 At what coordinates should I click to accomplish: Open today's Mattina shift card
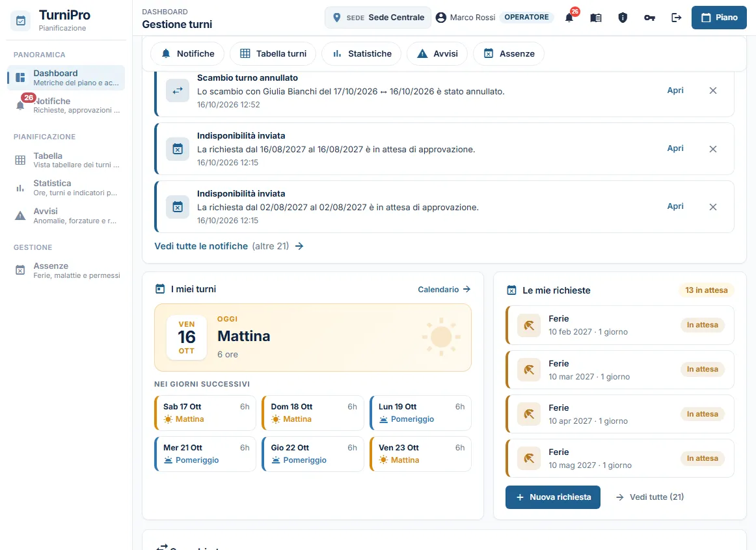(313, 338)
